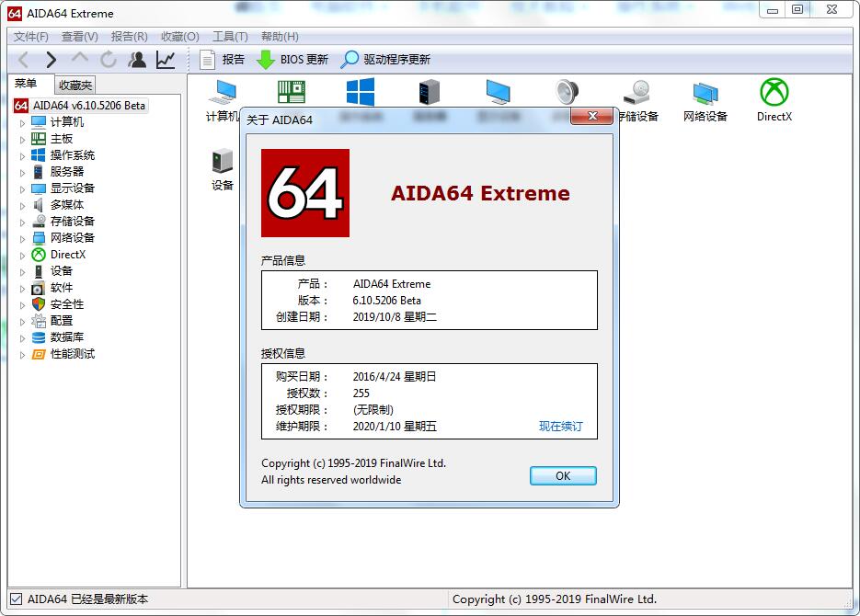Expand the 网络设备 tree node arrow

tap(22, 239)
